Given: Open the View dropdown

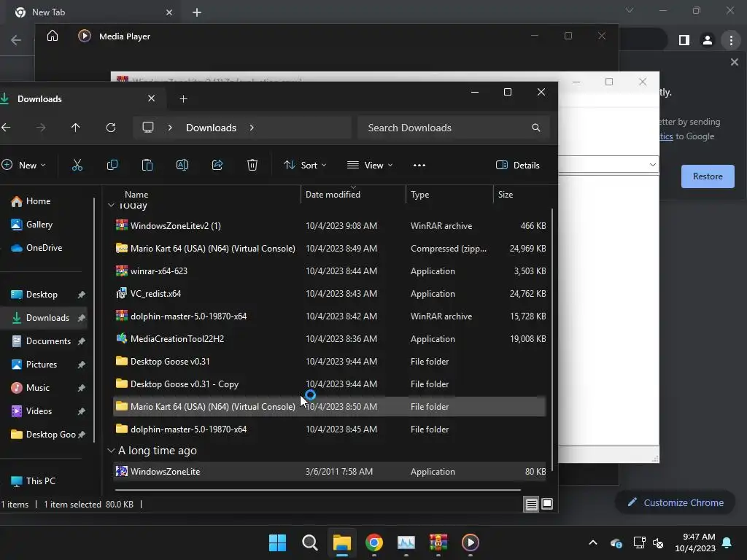Looking at the screenshot, I should (370, 166).
